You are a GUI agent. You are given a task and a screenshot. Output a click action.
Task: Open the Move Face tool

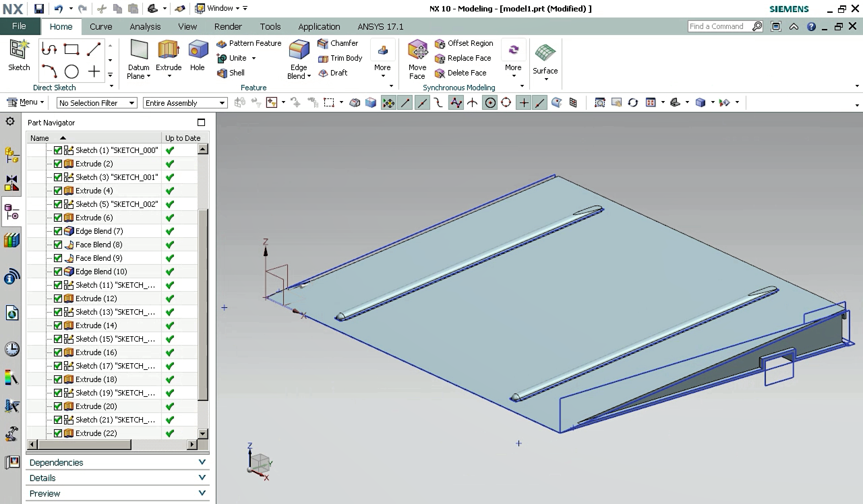[x=417, y=59]
